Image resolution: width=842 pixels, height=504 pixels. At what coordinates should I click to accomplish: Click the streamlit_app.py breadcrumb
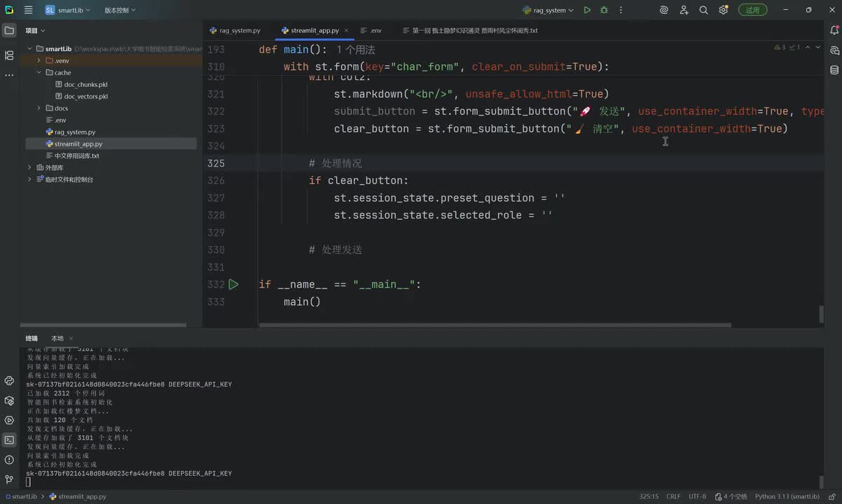coord(78,496)
